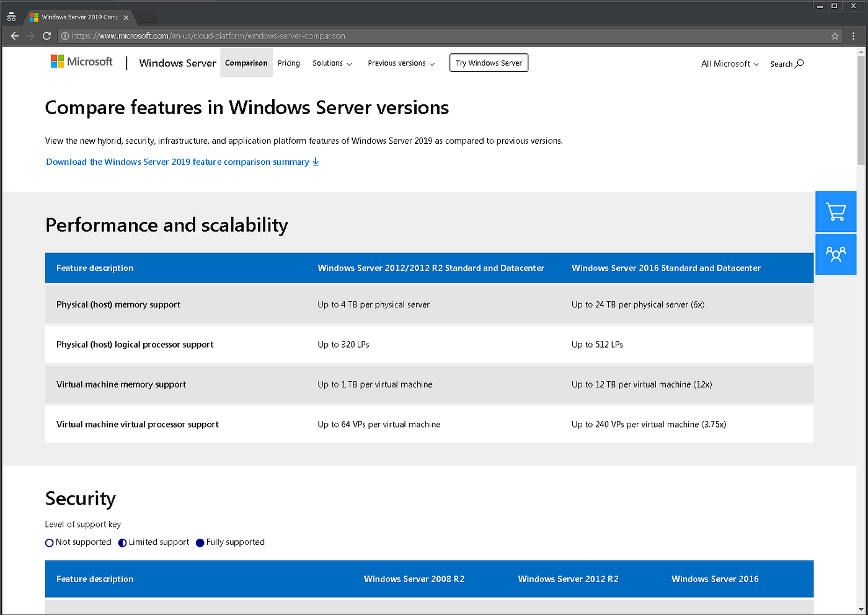This screenshot has height=615, width=868.
Task: Click the download arrow next to summary link
Action: (x=316, y=161)
